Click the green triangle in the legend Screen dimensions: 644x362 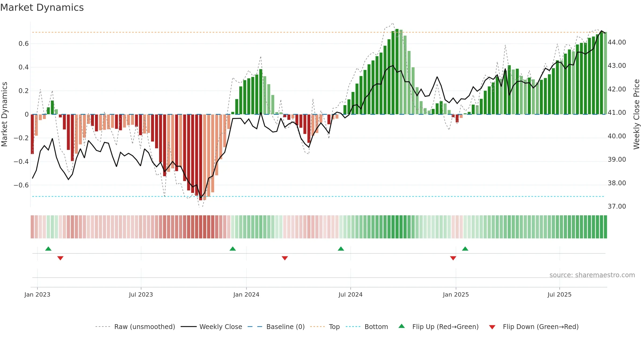coord(402,326)
